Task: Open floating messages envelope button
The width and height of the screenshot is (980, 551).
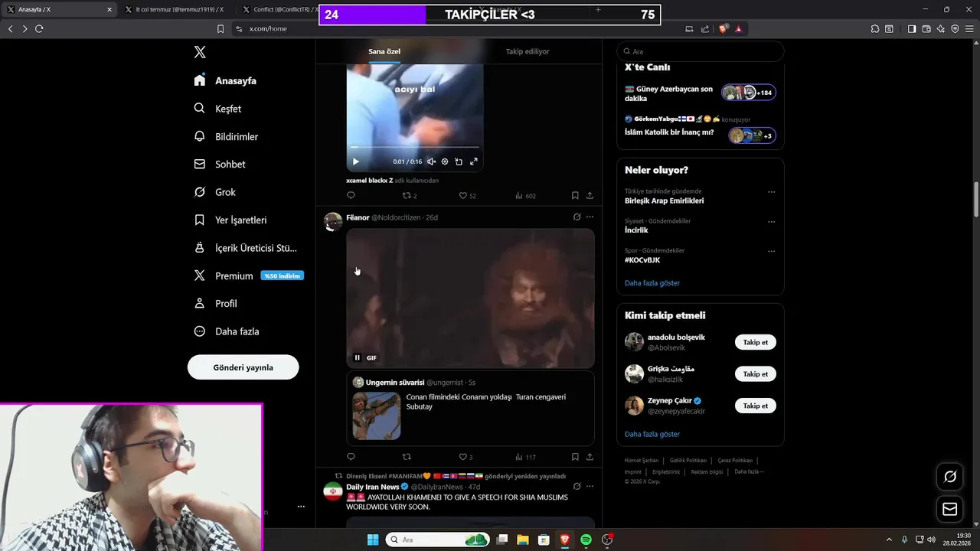Action: [x=950, y=509]
